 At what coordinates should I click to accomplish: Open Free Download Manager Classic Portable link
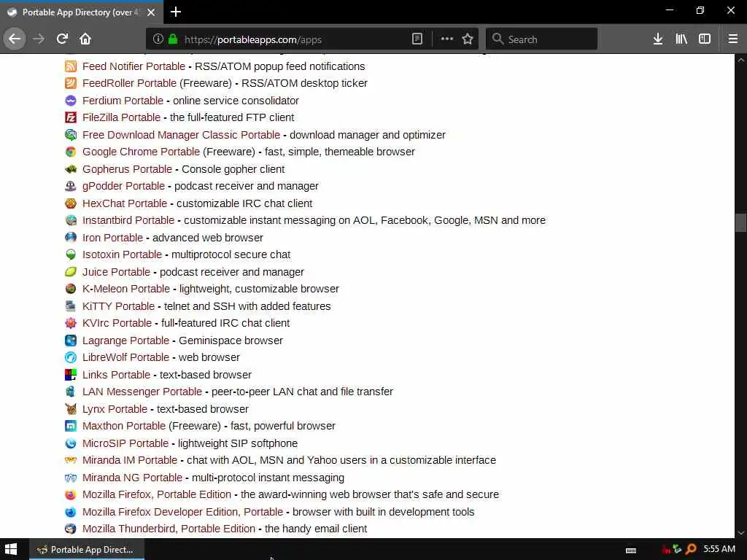click(x=181, y=135)
